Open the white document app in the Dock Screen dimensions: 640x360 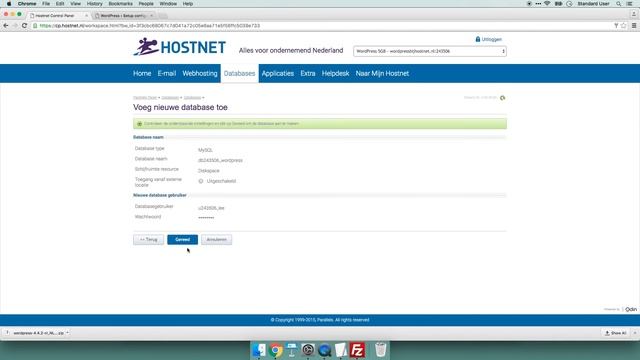click(341, 350)
